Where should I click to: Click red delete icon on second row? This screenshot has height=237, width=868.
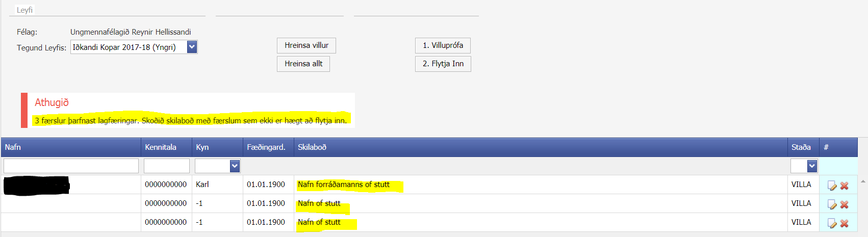[845, 204]
